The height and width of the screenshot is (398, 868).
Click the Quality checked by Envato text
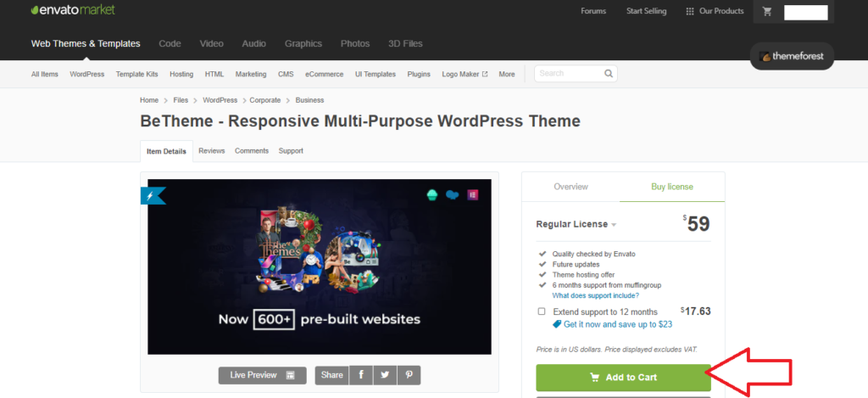coord(594,254)
